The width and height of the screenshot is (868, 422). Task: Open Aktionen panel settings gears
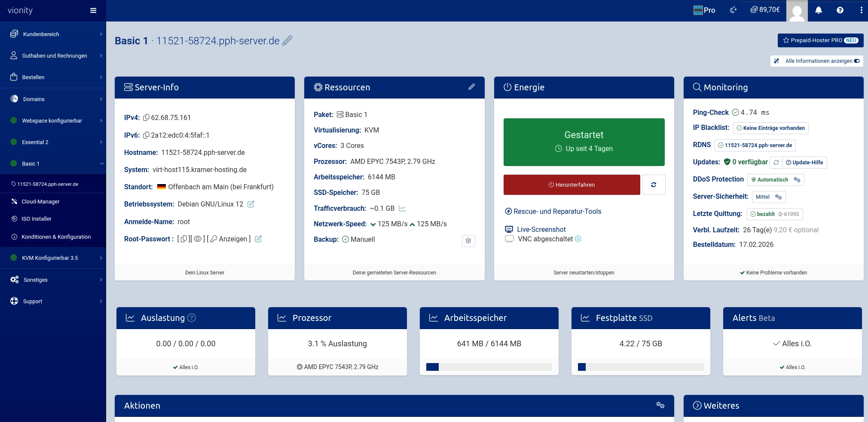(x=660, y=405)
